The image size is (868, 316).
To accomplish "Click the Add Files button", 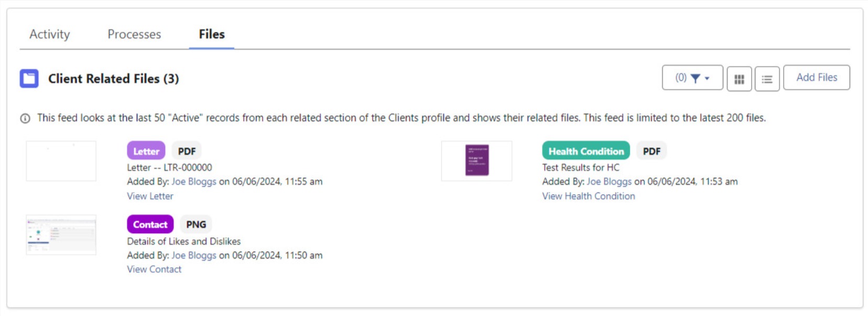I will (x=816, y=78).
